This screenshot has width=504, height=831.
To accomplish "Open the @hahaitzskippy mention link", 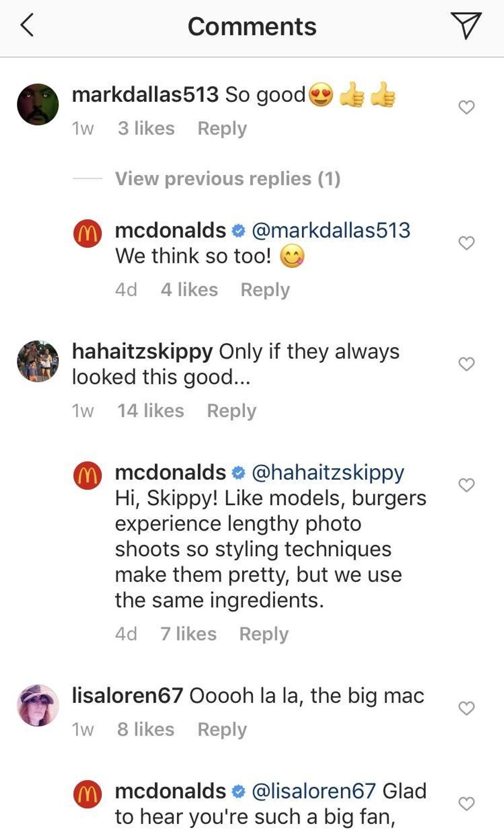I will coord(328,472).
